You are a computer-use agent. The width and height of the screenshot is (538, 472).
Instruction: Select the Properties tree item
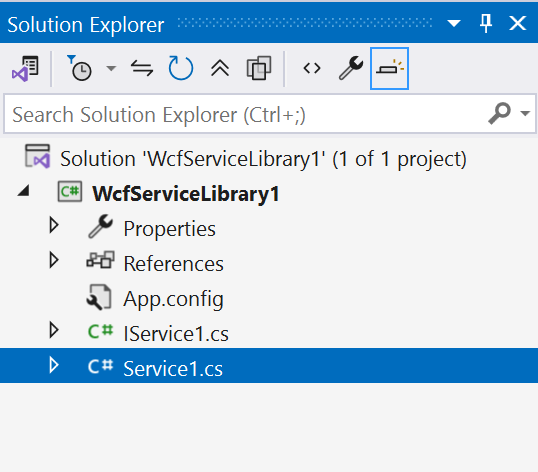click(169, 229)
